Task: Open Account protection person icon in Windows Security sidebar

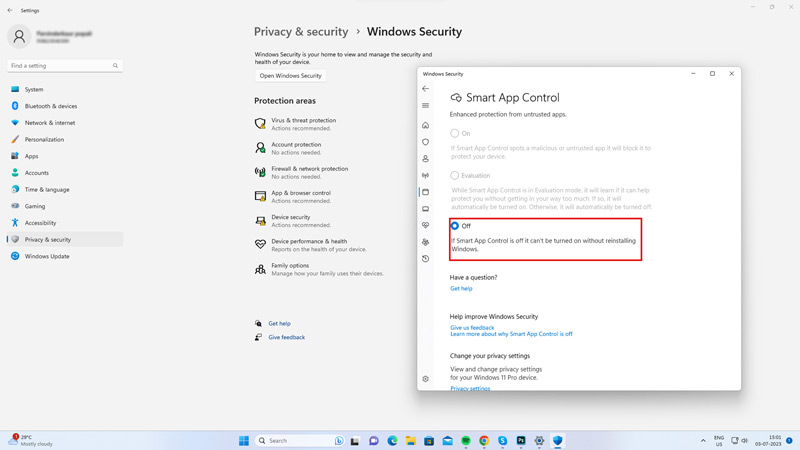Action: click(426, 159)
